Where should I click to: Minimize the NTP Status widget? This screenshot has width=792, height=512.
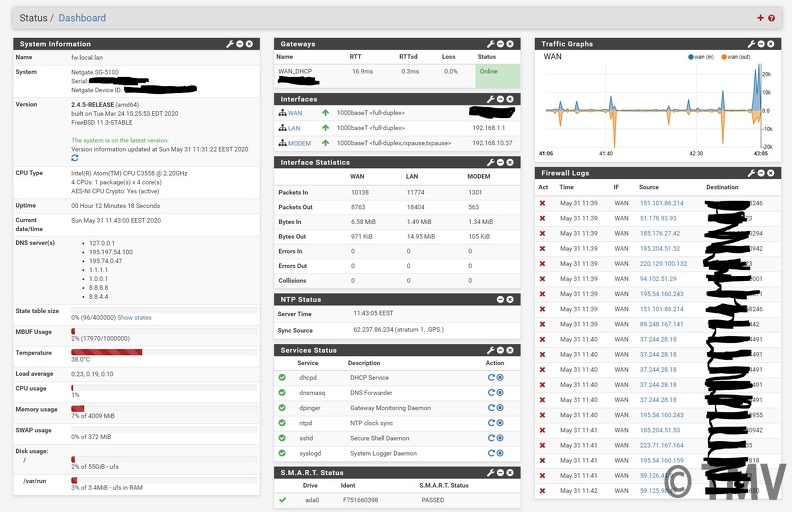tap(500, 299)
